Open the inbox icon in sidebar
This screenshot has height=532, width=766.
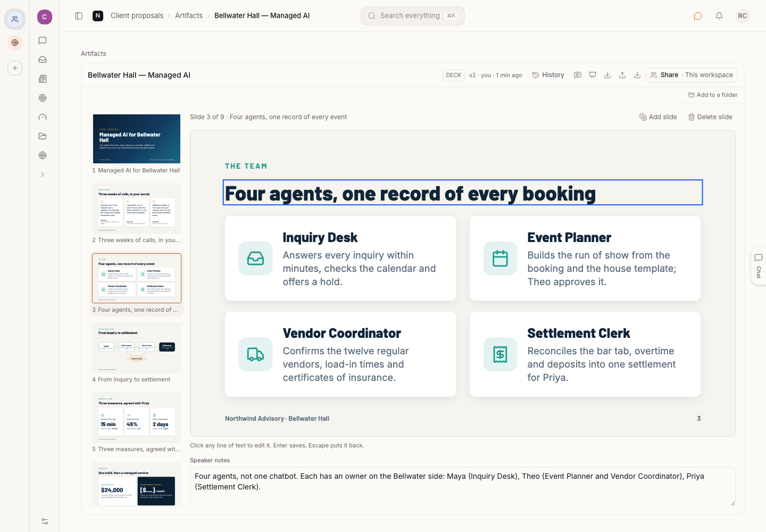[x=43, y=60]
